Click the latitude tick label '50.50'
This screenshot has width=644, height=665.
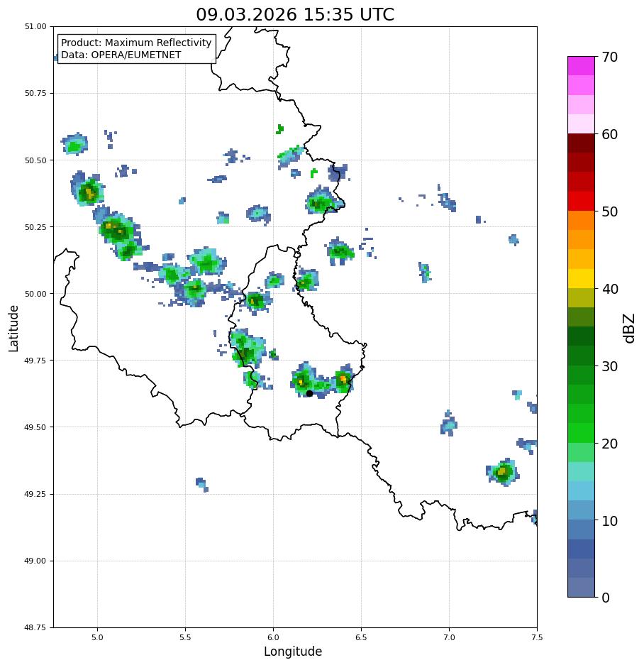pos(35,160)
